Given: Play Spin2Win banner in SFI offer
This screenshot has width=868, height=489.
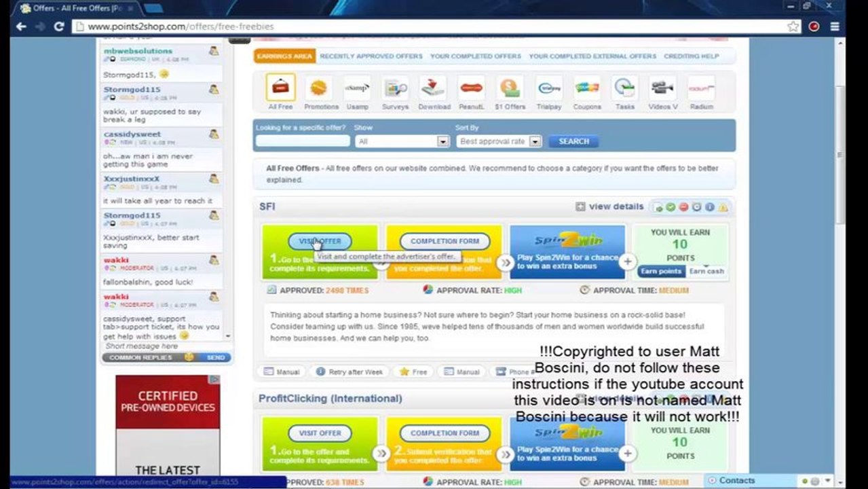Looking at the screenshot, I should click(x=567, y=252).
